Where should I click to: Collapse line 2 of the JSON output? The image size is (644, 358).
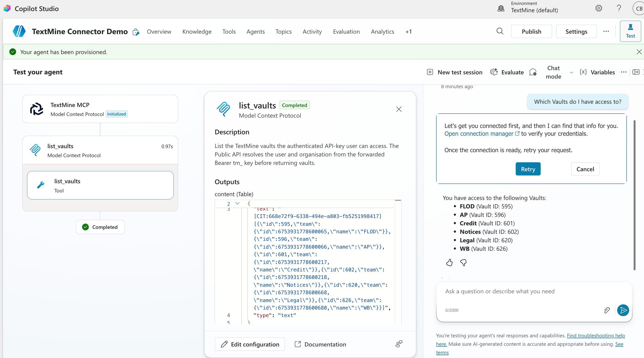point(237,203)
